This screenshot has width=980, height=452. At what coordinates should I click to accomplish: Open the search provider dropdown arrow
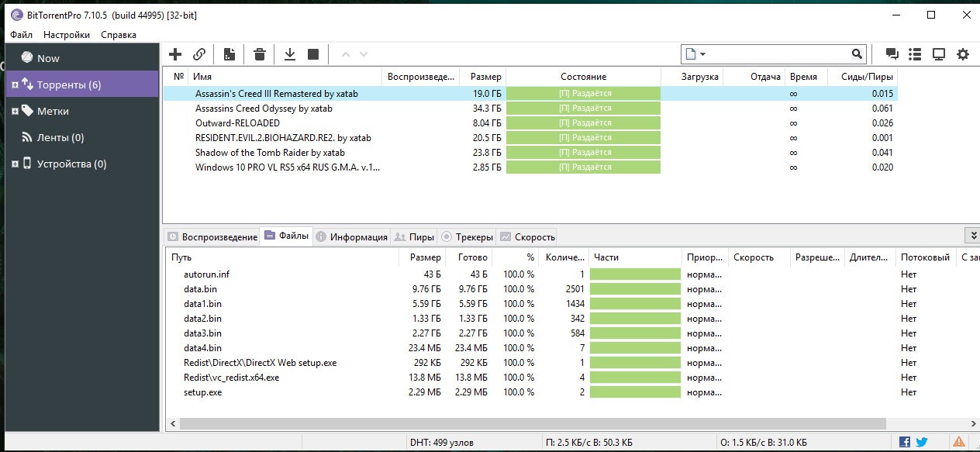click(702, 54)
